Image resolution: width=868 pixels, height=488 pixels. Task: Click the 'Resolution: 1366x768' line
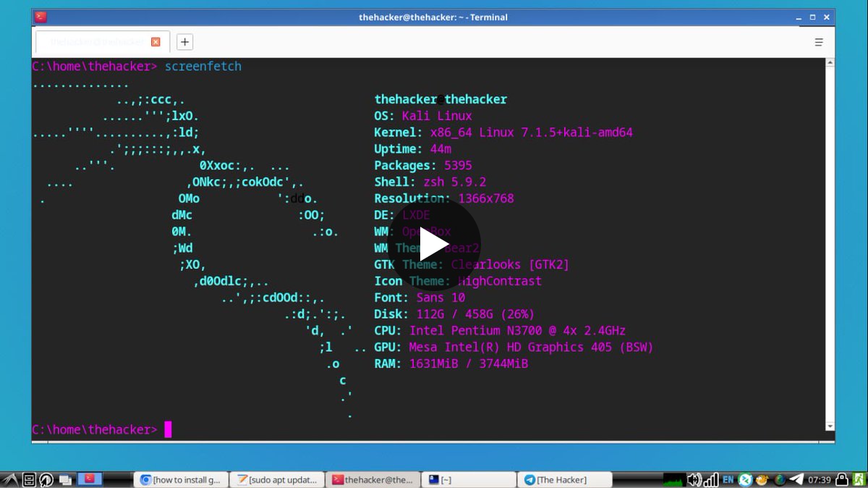(x=444, y=198)
